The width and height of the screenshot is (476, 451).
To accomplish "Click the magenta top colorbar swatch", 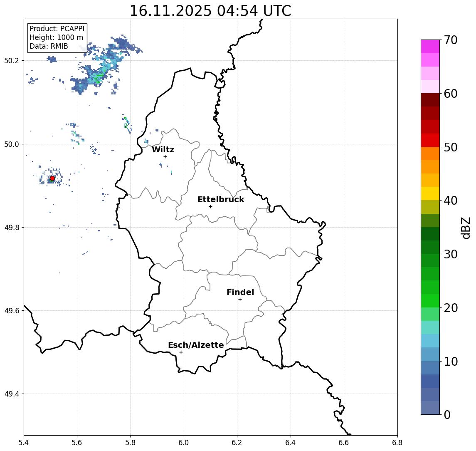I will point(430,47).
